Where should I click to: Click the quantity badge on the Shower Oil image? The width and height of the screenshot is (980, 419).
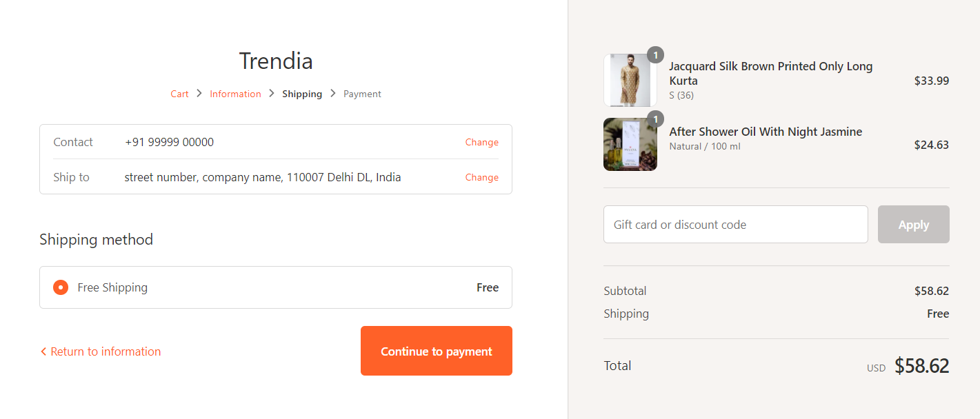(655, 119)
